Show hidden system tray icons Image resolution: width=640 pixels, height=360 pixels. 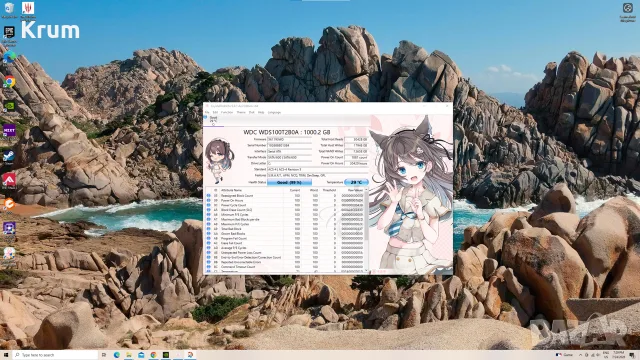point(580,355)
